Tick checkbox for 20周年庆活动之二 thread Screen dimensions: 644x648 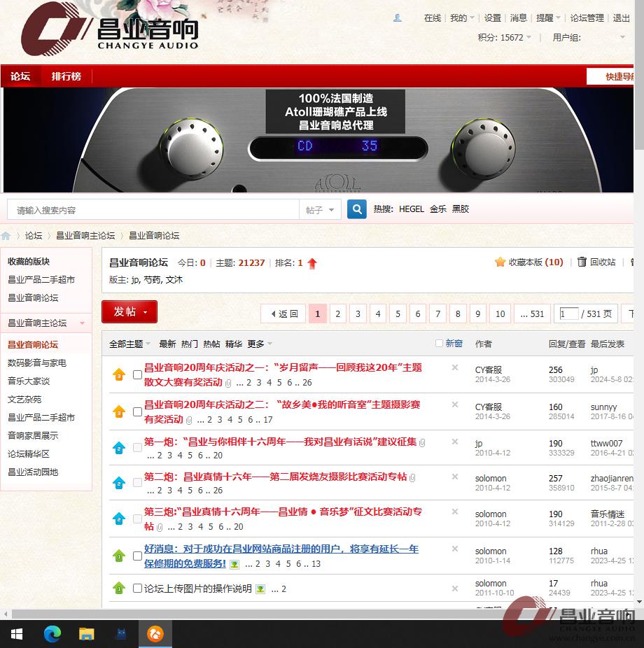138,411
